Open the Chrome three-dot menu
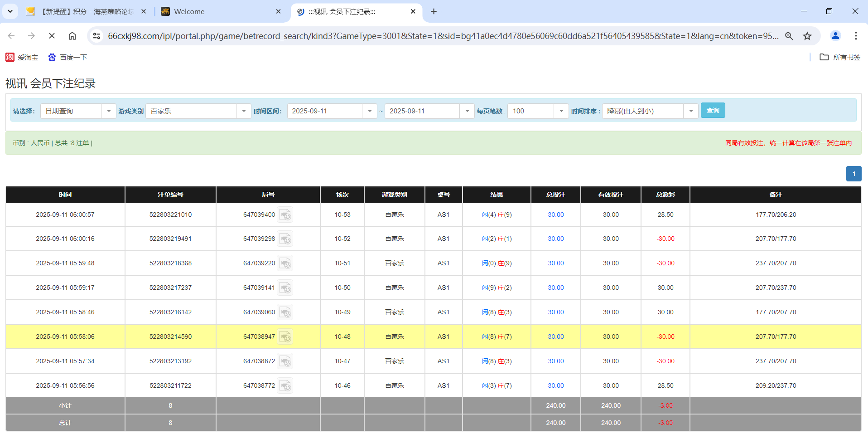The height and width of the screenshot is (439, 868). point(856,36)
